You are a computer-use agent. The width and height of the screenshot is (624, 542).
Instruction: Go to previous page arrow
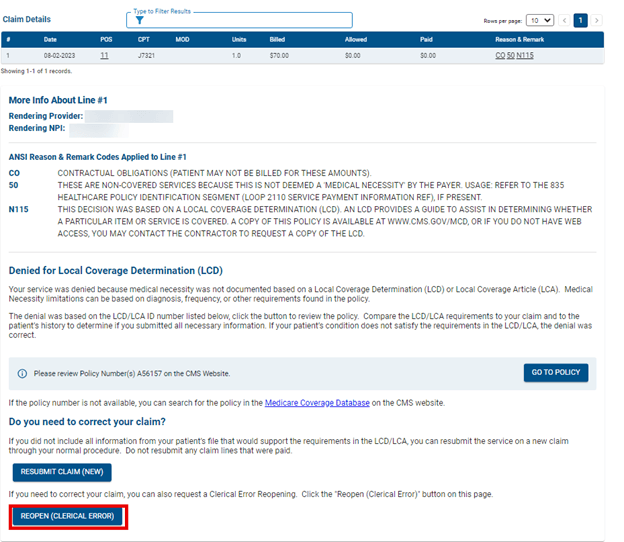(563, 20)
